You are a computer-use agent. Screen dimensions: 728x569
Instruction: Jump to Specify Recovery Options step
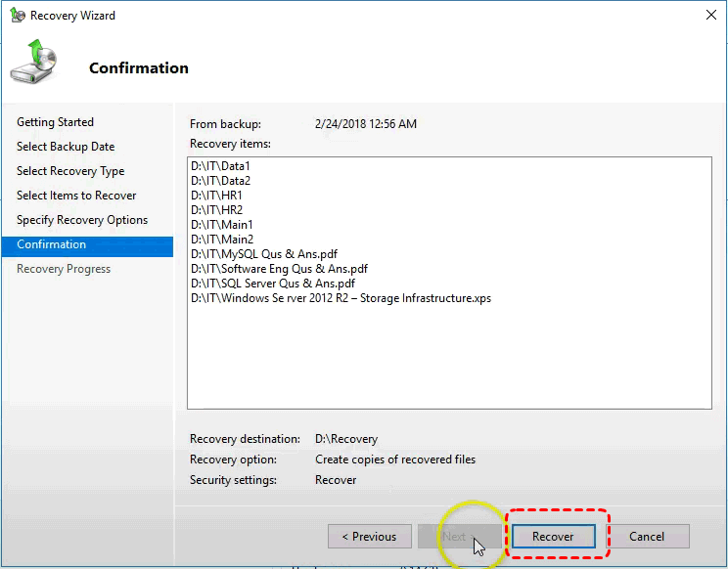click(82, 220)
